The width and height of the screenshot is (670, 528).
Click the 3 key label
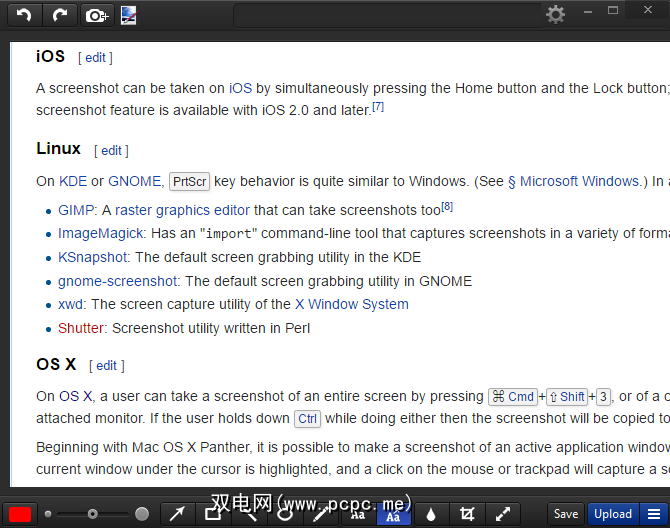click(x=603, y=396)
